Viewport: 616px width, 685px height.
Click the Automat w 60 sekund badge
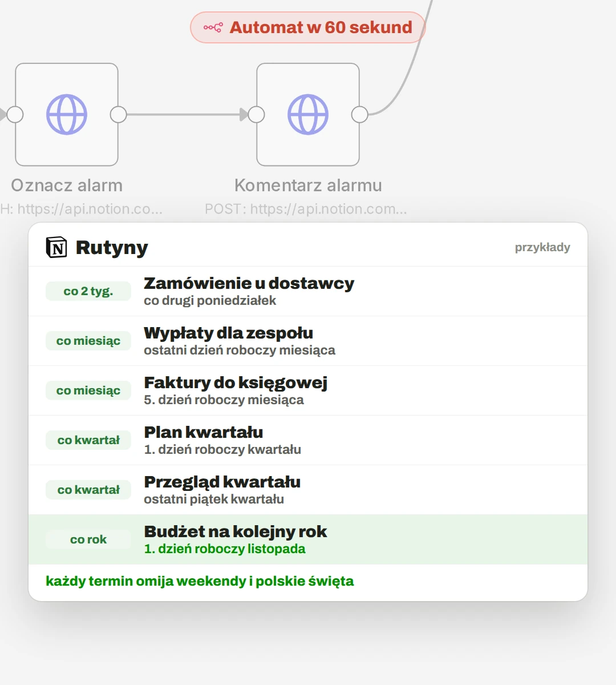click(308, 27)
